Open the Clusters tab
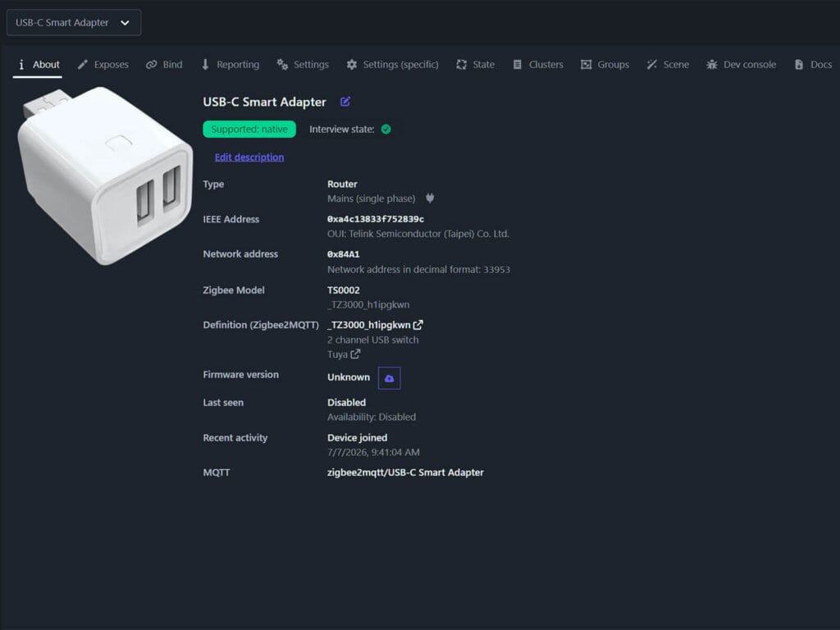 click(x=538, y=64)
